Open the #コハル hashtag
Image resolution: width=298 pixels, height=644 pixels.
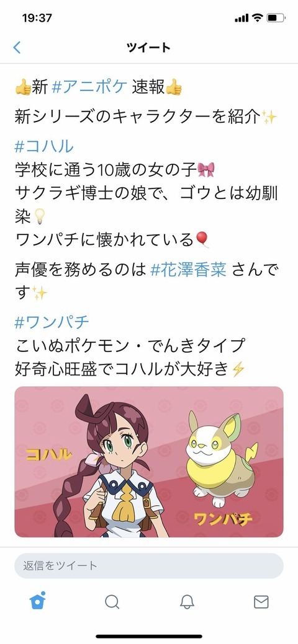pyautogui.click(x=44, y=147)
